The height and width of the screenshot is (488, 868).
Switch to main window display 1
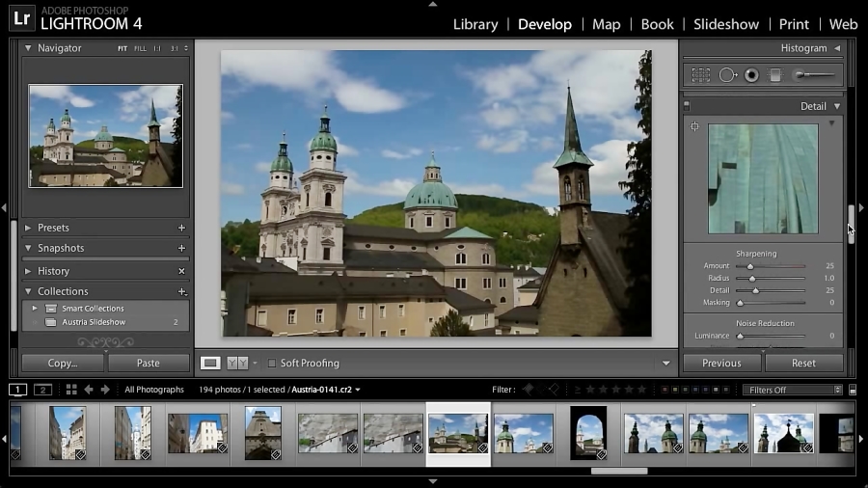(17, 390)
